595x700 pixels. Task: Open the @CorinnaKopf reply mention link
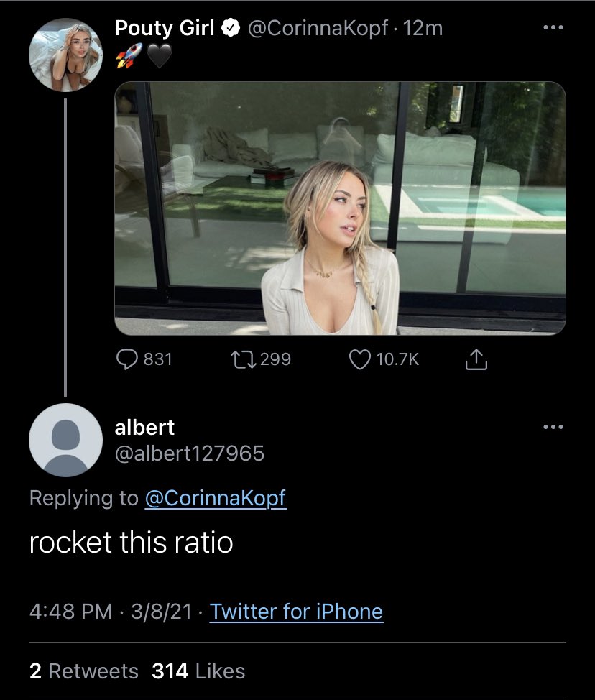click(216, 498)
